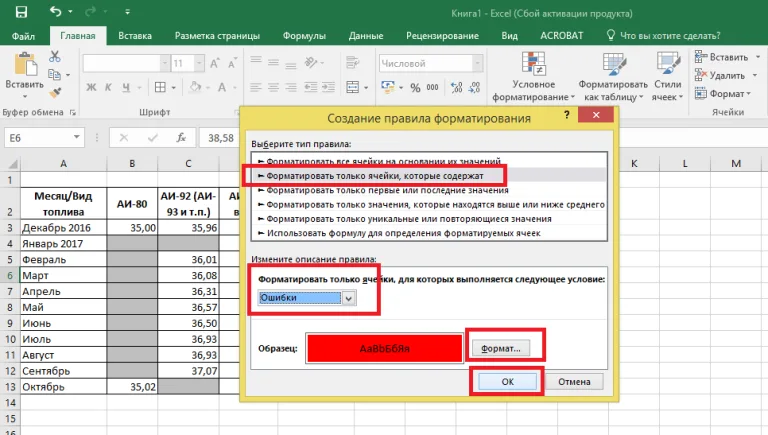The image size is (768, 435).
Task: Align text to the vertical middle
Action: click(273, 62)
